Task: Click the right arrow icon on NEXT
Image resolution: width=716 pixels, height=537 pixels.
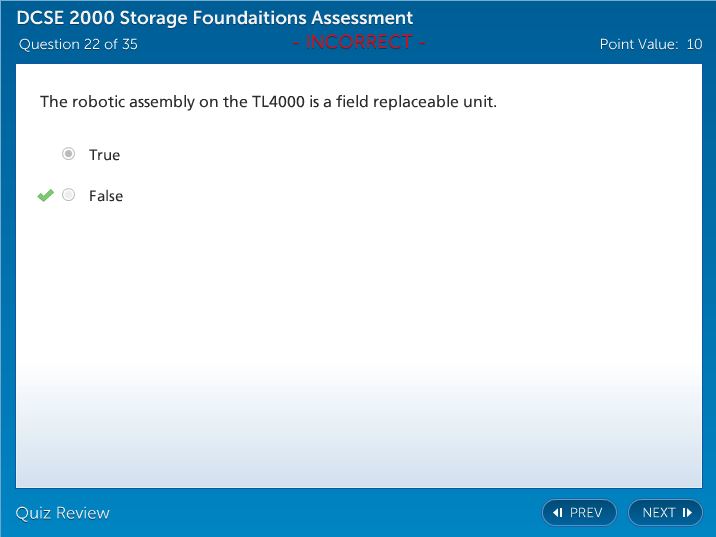Action: (687, 513)
